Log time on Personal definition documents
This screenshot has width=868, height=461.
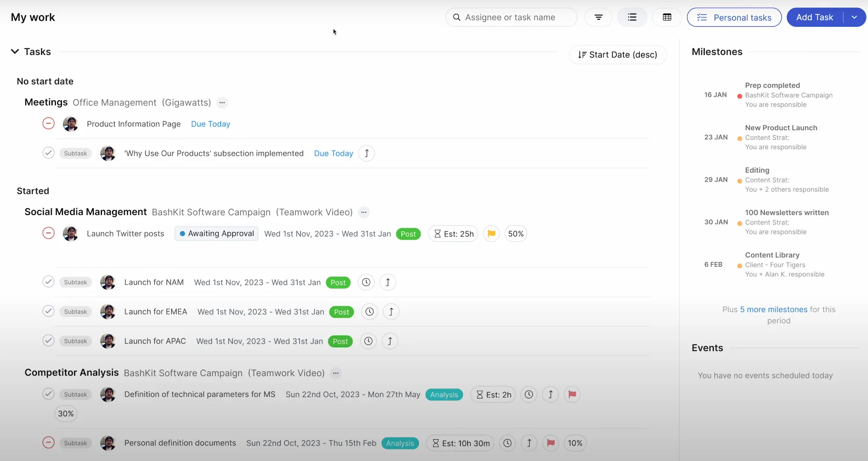point(507,443)
